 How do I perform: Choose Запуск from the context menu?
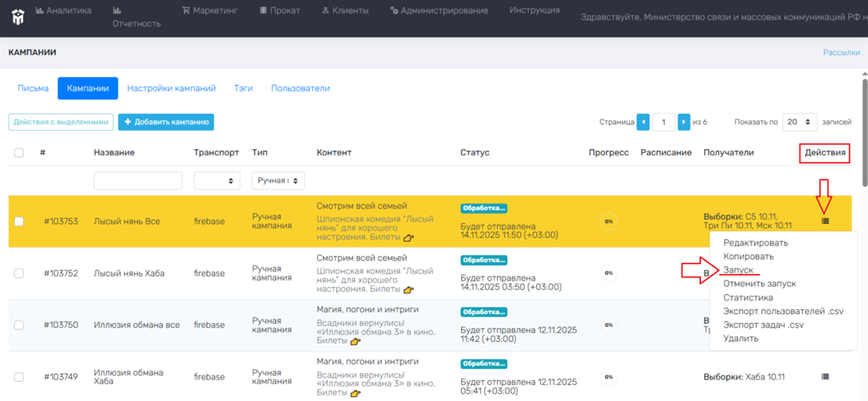point(737,270)
